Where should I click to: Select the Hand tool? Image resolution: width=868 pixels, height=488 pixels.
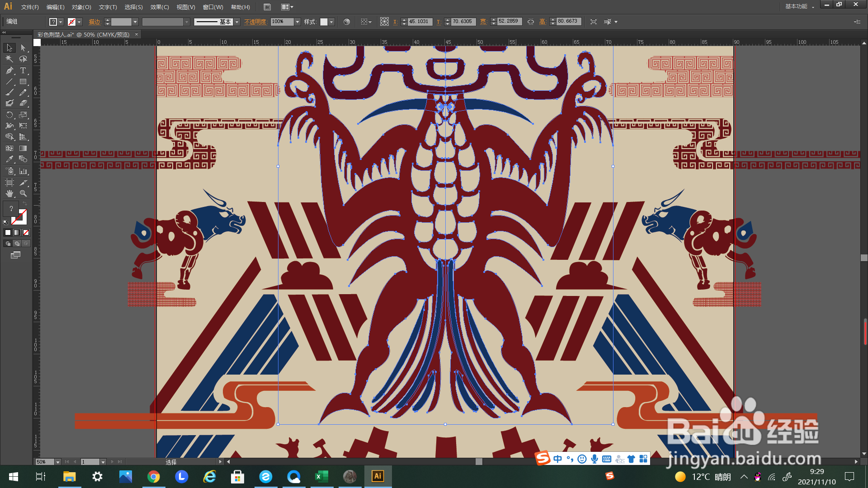[x=9, y=193]
